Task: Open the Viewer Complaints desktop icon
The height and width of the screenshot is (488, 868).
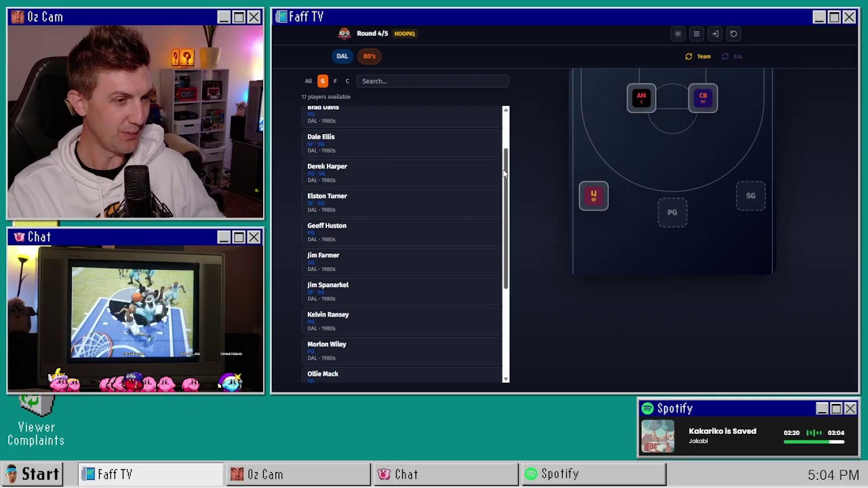Action: pyautogui.click(x=36, y=422)
